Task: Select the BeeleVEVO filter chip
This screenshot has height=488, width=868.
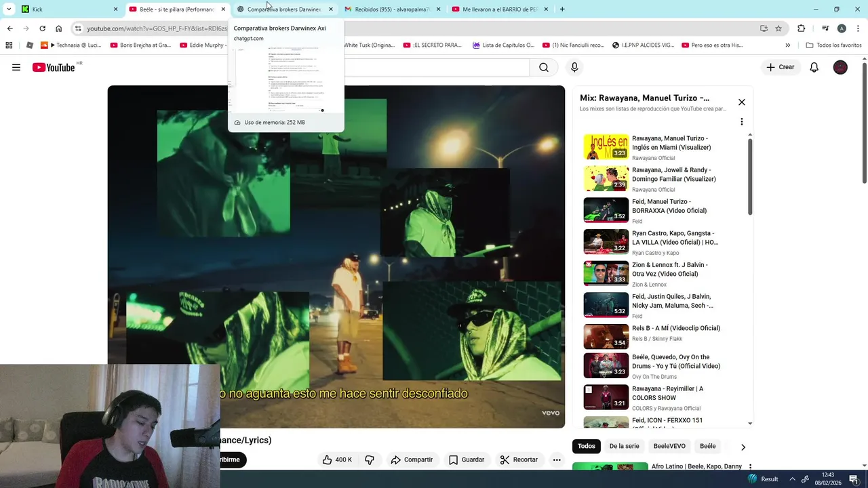Action: (669, 446)
